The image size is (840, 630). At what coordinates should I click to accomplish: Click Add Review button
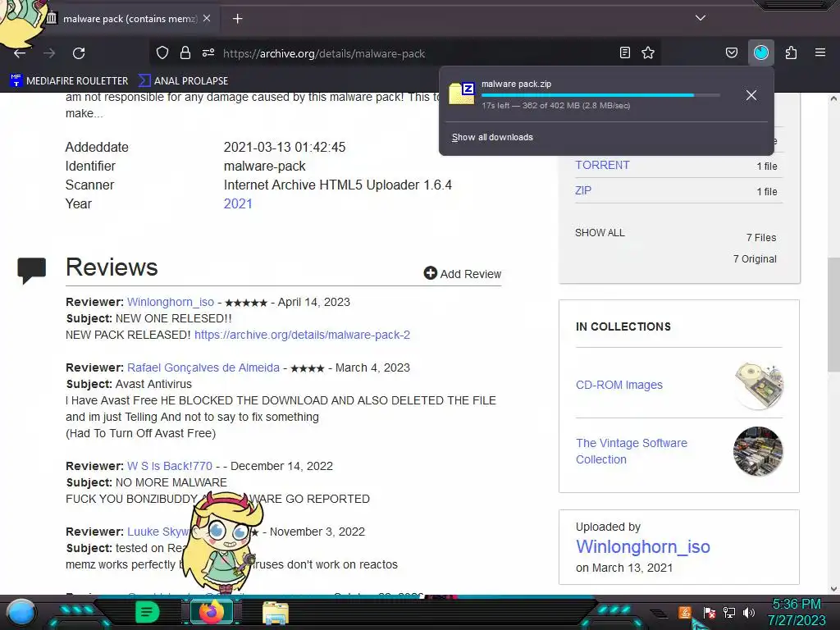[x=463, y=274]
